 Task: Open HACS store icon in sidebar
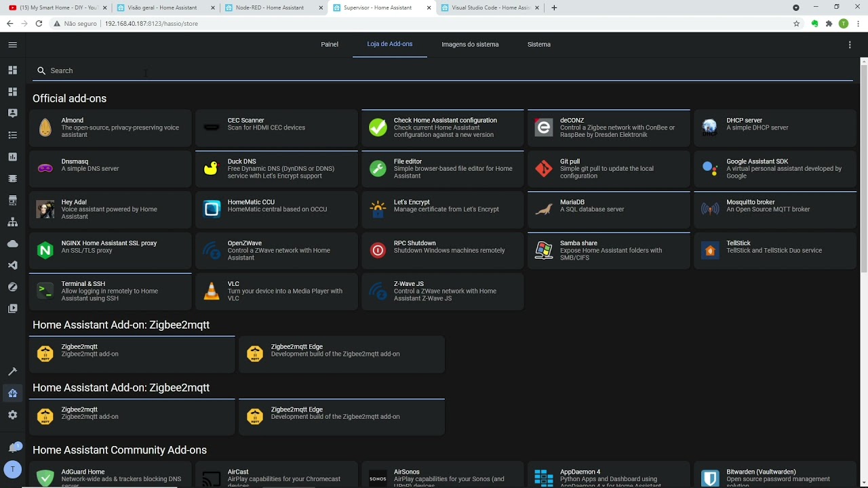tap(12, 200)
